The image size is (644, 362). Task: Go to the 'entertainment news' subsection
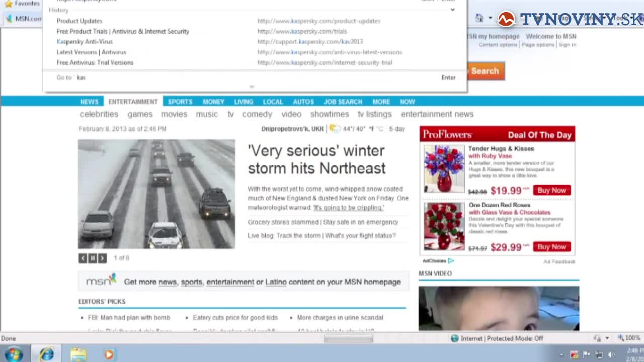[x=437, y=114]
